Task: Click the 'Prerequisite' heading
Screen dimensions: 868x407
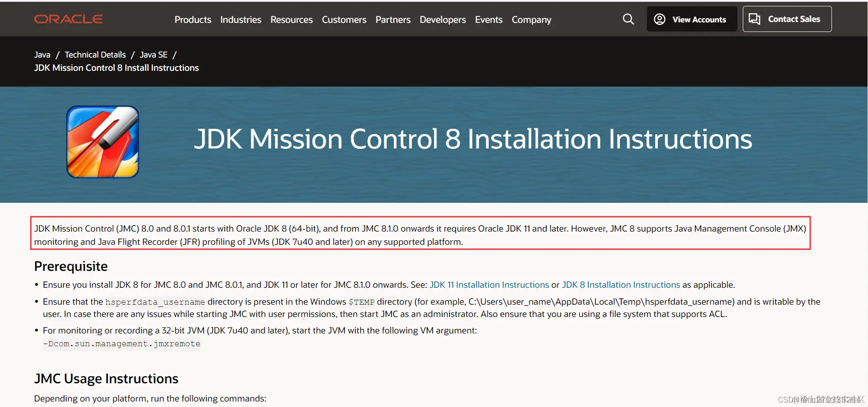Action: [71, 266]
